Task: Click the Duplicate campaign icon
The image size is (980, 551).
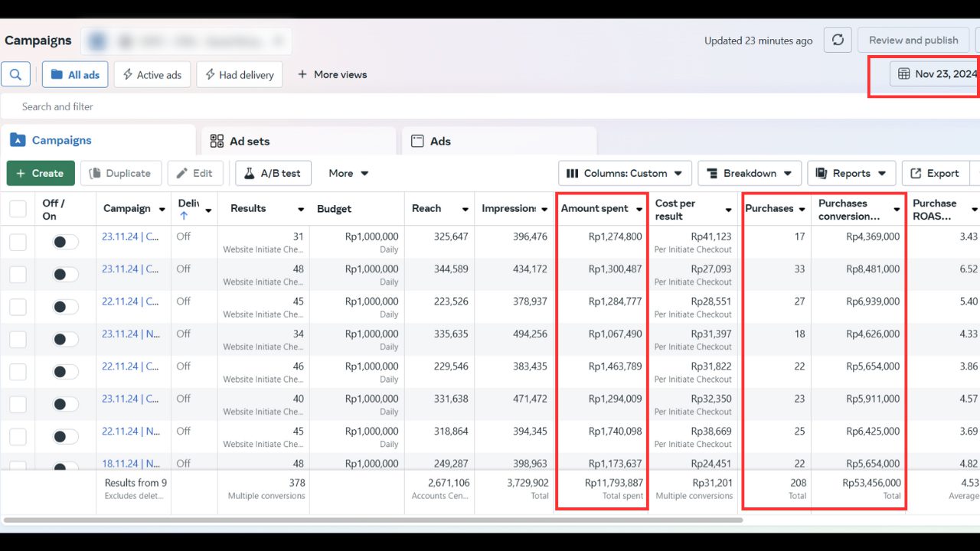Action: point(96,173)
